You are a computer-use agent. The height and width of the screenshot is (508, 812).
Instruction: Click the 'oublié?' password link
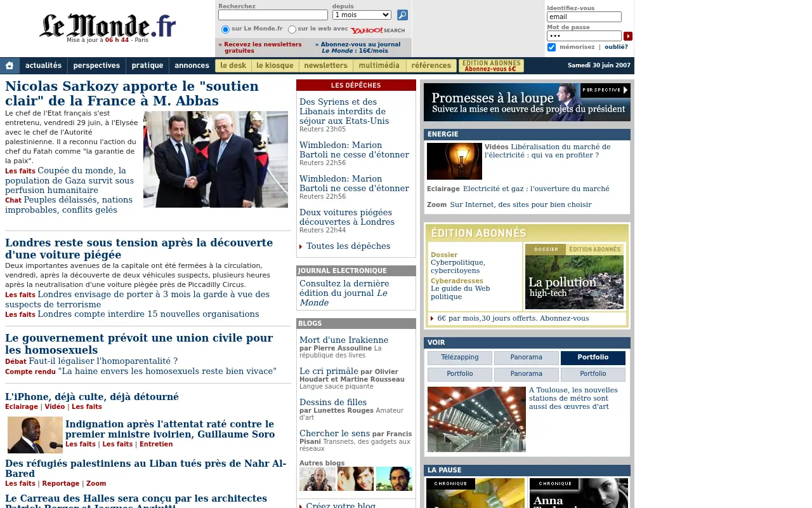(616, 47)
